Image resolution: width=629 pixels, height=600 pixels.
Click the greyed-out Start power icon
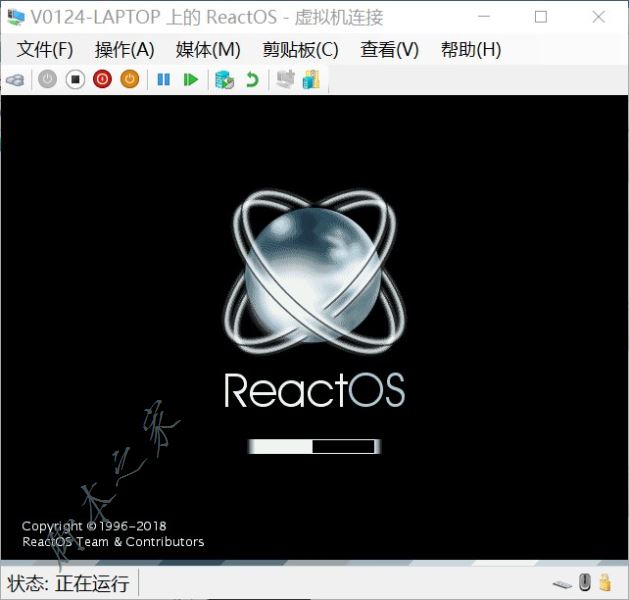click(x=47, y=80)
